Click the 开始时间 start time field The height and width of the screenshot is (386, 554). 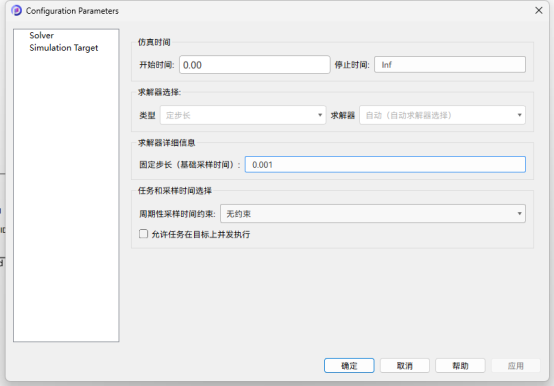[x=255, y=65]
